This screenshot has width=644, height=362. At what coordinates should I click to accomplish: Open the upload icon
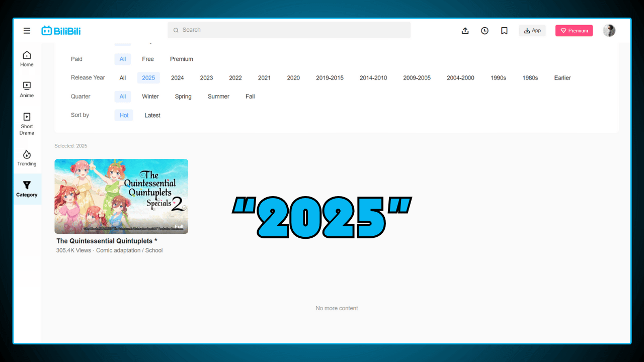point(465,31)
